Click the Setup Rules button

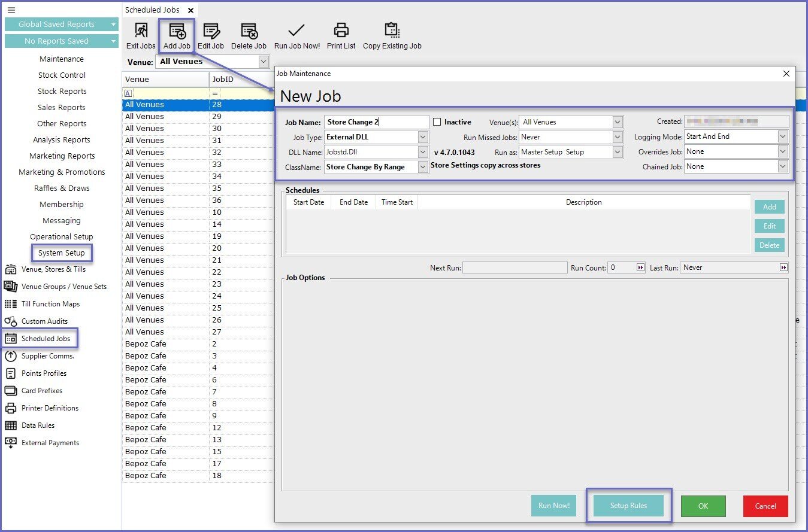click(628, 506)
